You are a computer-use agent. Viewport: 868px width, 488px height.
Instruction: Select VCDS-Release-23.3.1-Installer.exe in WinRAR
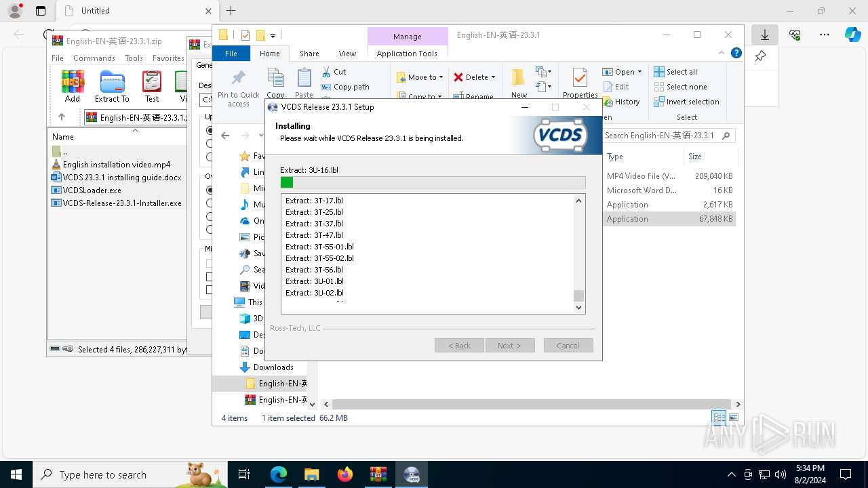(122, 203)
